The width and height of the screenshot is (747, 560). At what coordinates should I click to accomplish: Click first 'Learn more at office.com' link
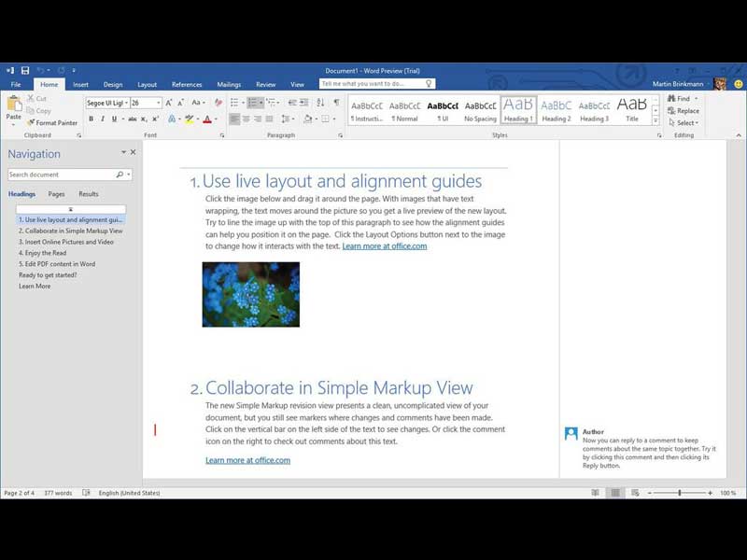click(x=384, y=246)
